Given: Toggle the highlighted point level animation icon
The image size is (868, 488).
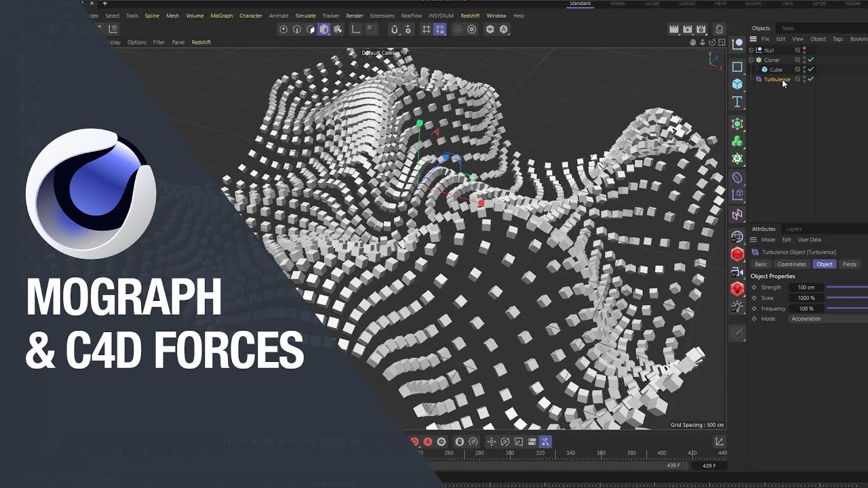Looking at the screenshot, I should tap(546, 442).
